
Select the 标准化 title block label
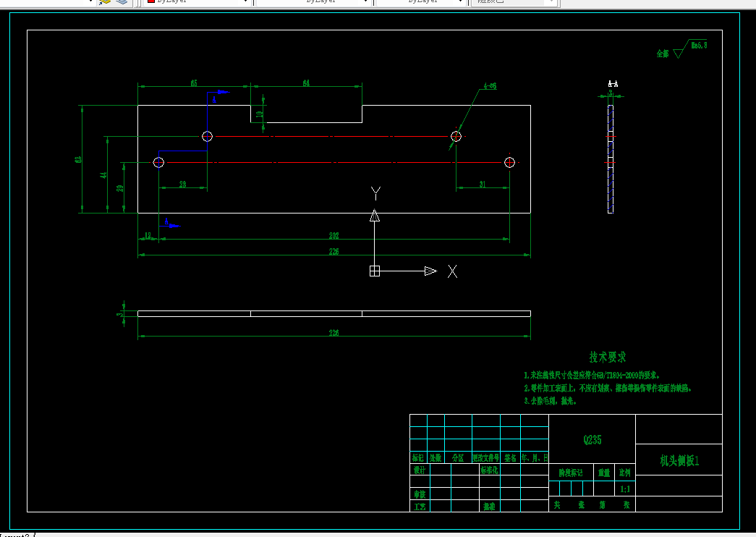click(x=489, y=470)
